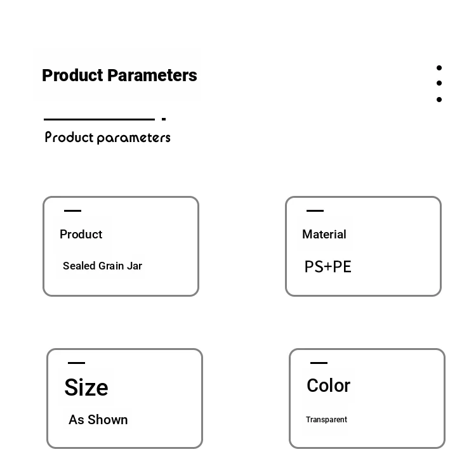Click the long underline below the heading

(99, 119)
